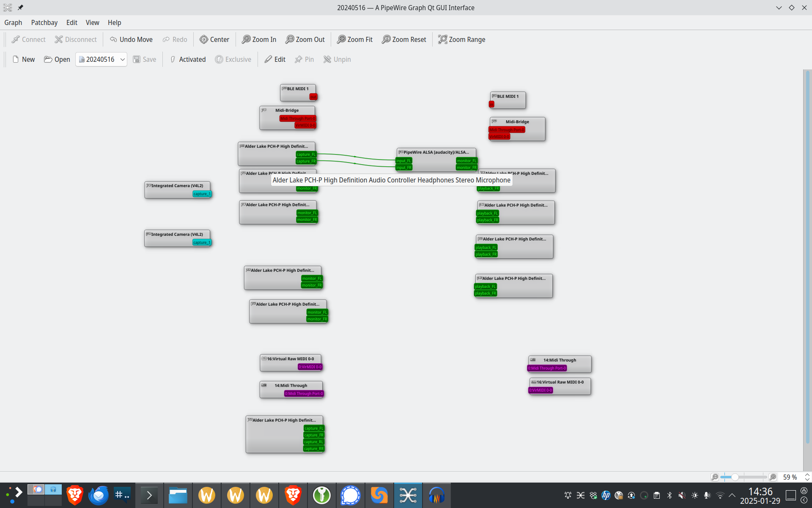Click the Center graph icon
Image resolution: width=812 pixels, height=508 pixels.
[204, 39]
